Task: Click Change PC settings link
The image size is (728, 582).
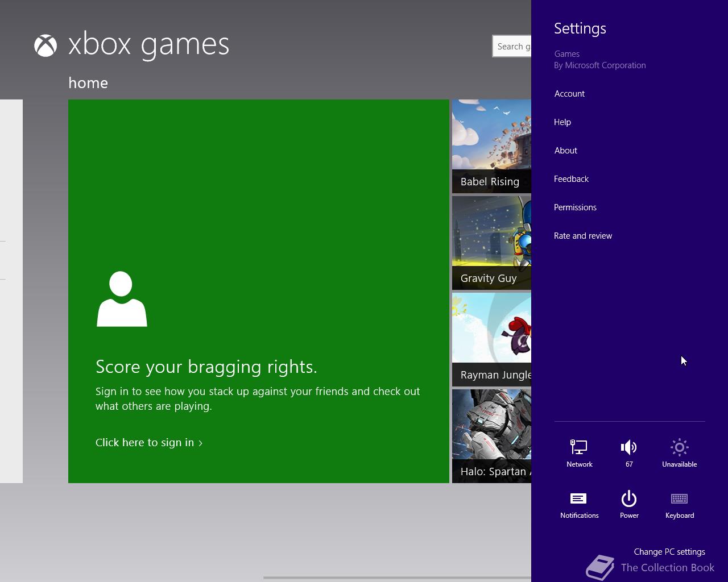Action: click(x=669, y=552)
